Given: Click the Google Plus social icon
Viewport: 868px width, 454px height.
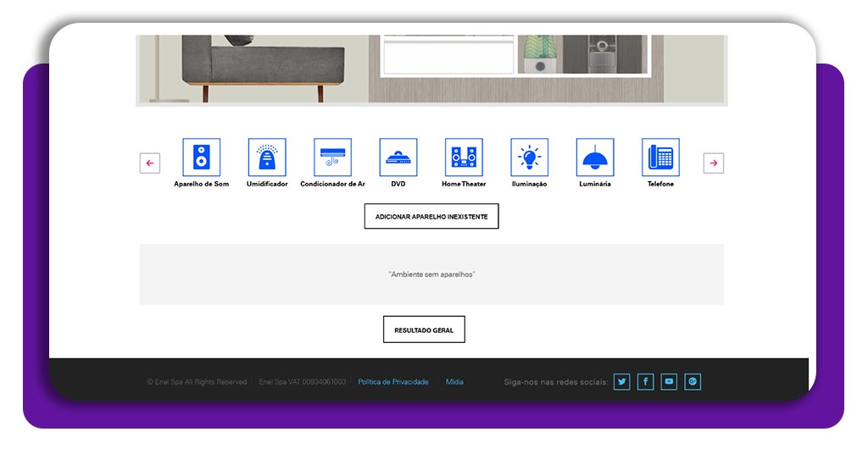Looking at the screenshot, I should 693,382.
